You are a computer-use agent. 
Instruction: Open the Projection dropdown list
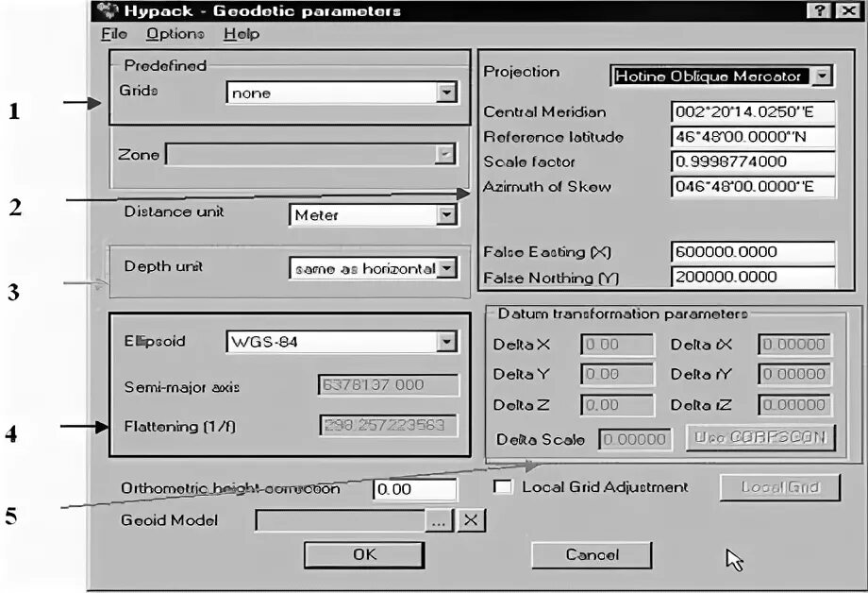coord(823,76)
